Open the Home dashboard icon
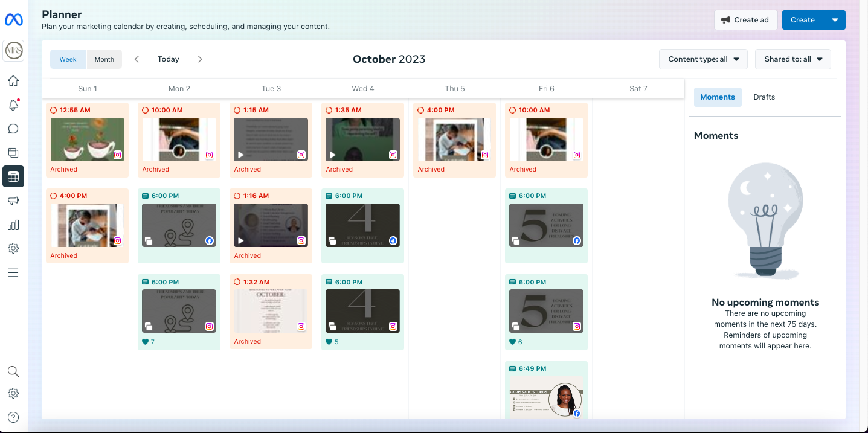This screenshot has width=868, height=433. pos(13,80)
